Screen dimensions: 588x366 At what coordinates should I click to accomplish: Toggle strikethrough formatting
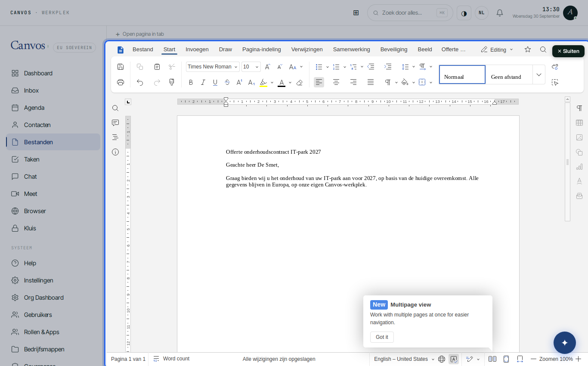tap(227, 82)
